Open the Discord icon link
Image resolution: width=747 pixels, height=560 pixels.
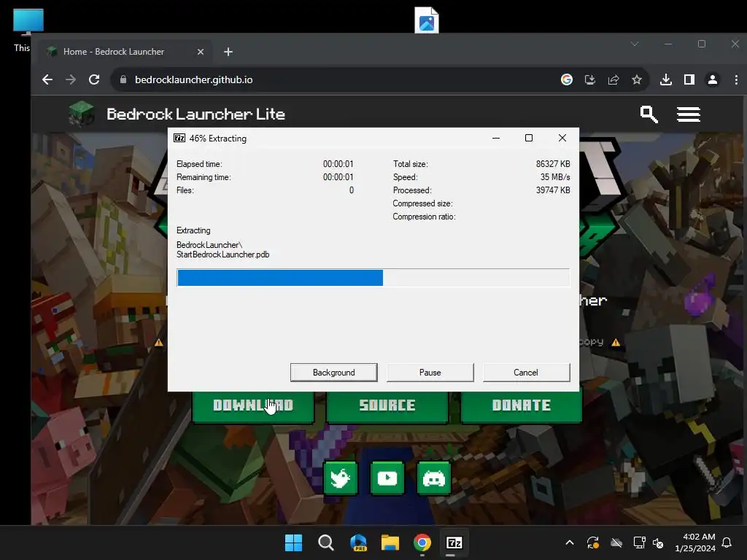coord(434,478)
